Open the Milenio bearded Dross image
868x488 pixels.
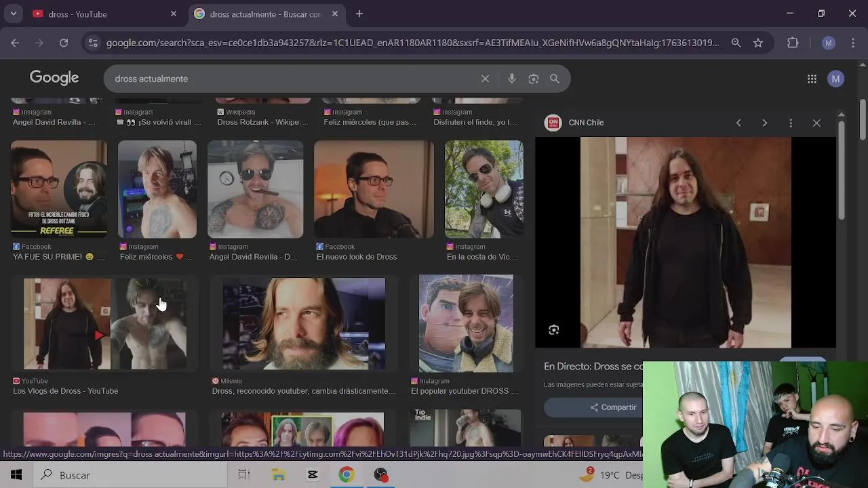[x=304, y=324]
